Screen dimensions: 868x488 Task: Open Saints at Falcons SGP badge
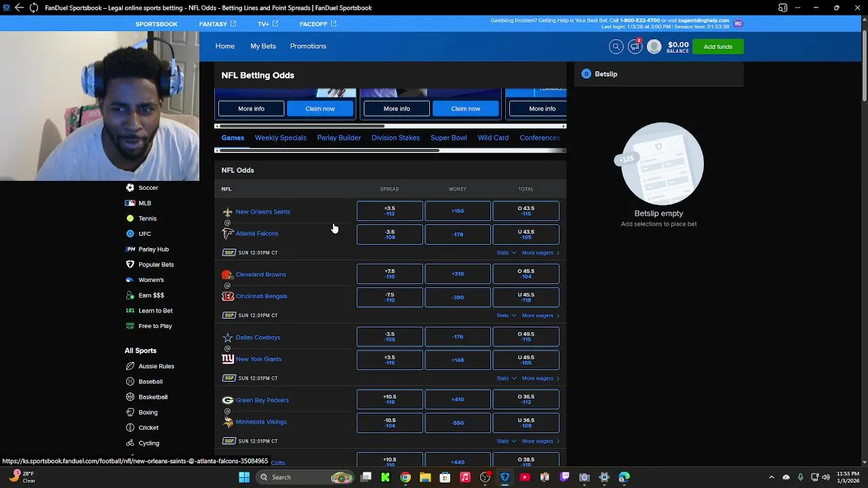click(x=229, y=253)
